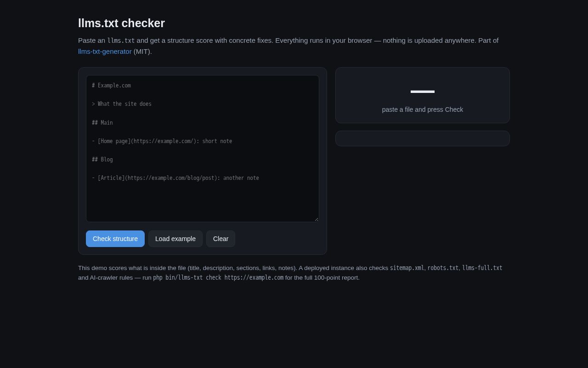The width and height of the screenshot is (588, 368).
Task: Click the score placeholder dash
Action: click(423, 92)
